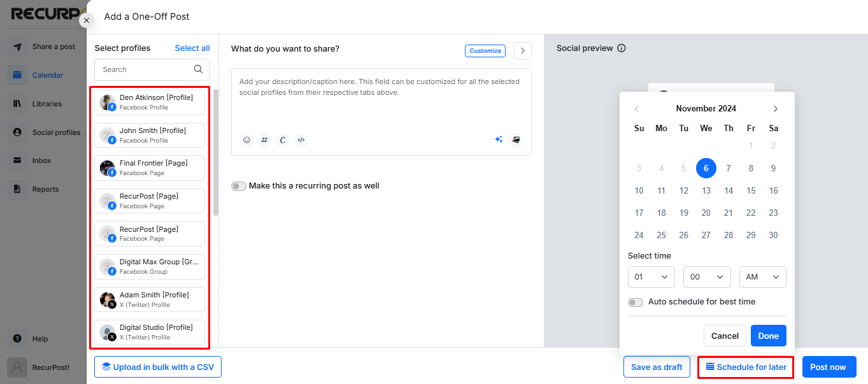Image resolution: width=868 pixels, height=384 pixels.
Task: Click the profile Search input field
Action: pos(152,69)
